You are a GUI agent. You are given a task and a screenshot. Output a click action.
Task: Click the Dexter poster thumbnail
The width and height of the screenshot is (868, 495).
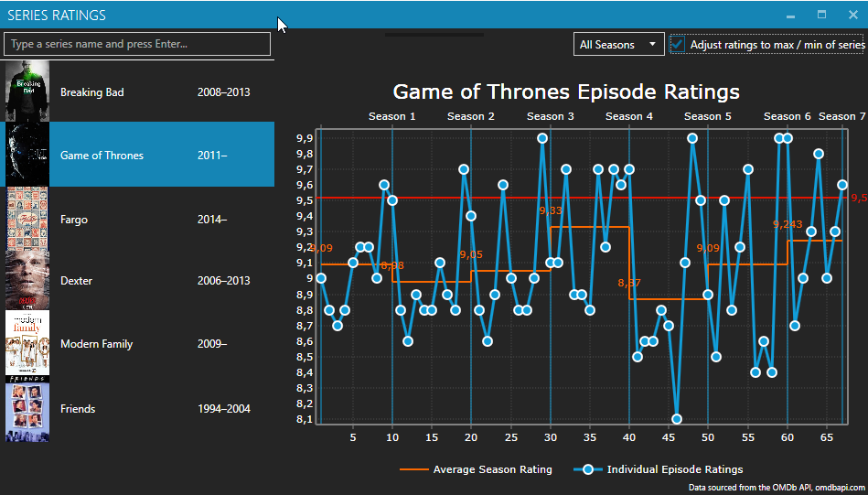[27, 281]
